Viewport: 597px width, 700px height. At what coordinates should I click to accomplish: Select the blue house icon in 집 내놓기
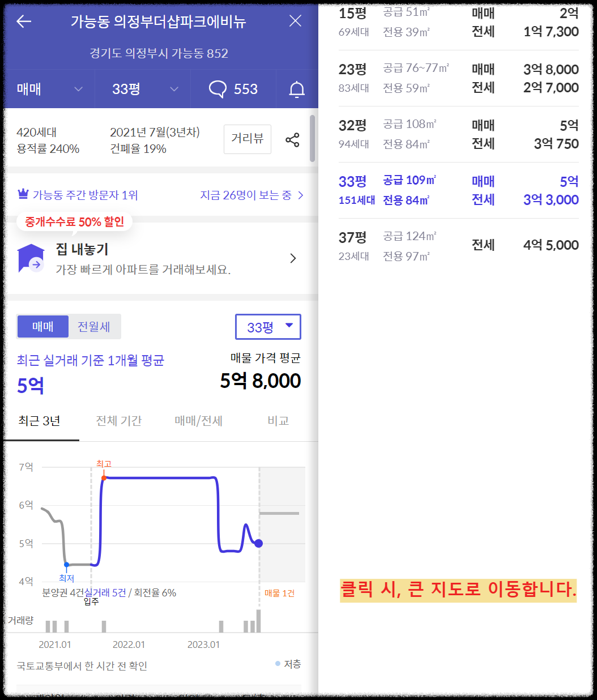(31, 258)
